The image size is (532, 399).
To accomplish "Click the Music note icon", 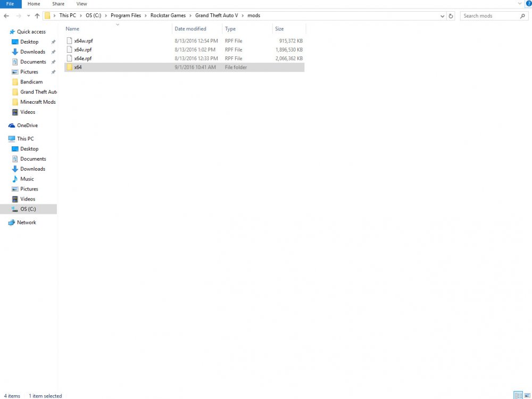I will [15, 179].
